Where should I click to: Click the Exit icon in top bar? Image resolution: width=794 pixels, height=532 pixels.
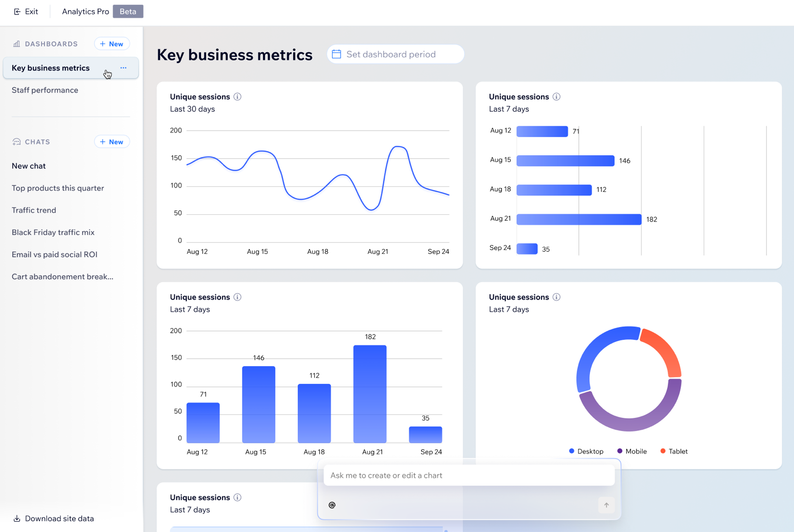(x=17, y=12)
